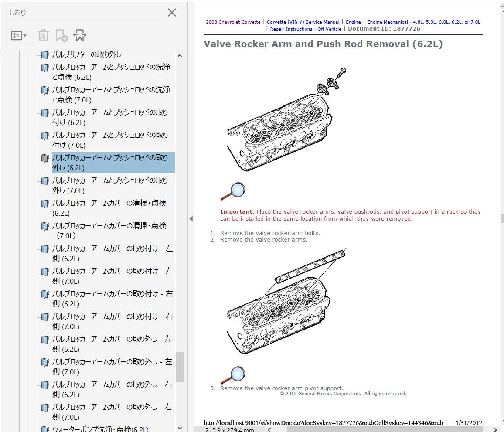Open bookmark バルブリフターの取り外し
This screenshot has height=432, width=504.
[87, 54]
